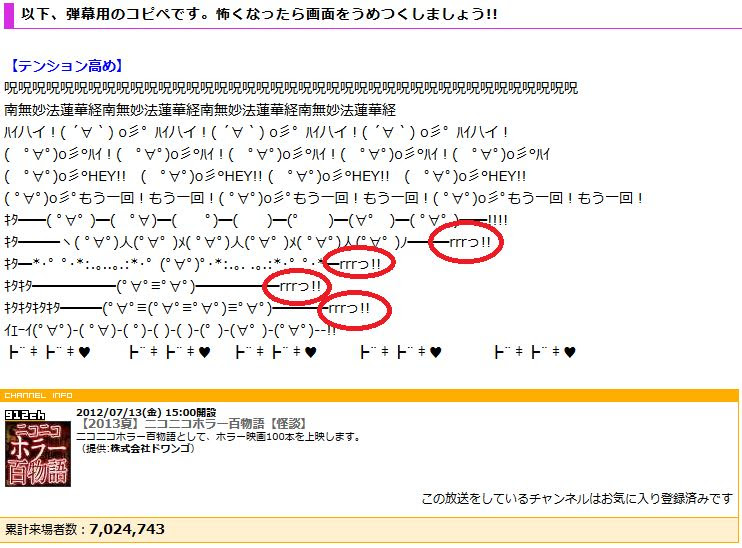Screen dimensions: 742x548
Task: Click the line with repeated HEY!! kaomoji
Action: click(265, 176)
